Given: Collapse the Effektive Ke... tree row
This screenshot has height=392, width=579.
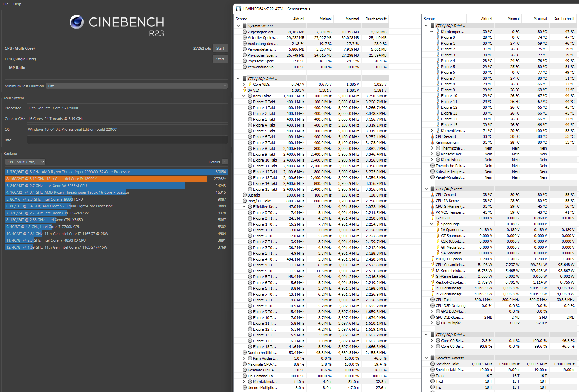Looking at the screenshot, I should click(244, 207).
